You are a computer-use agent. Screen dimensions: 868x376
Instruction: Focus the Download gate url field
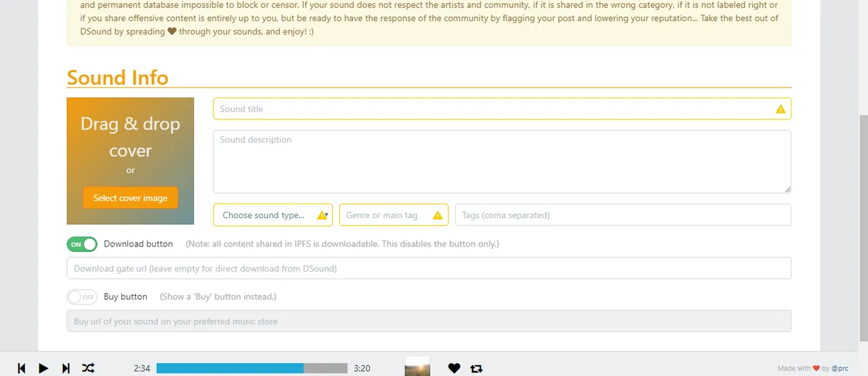coord(429,268)
